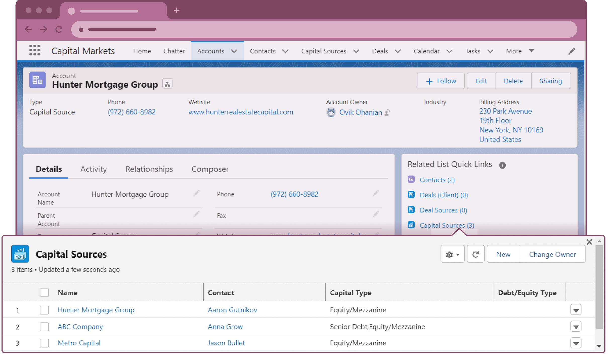Screen dimensions: 608x364
Task: Click the browser address bar
Action: [324, 29]
